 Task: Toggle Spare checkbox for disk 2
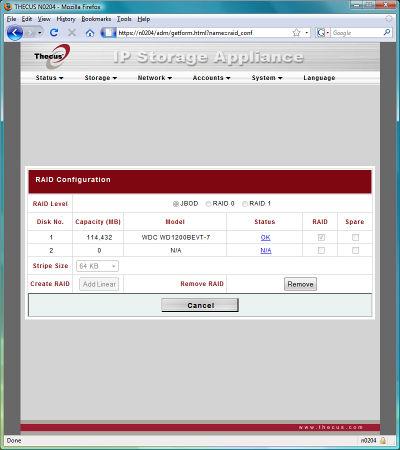click(x=355, y=250)
